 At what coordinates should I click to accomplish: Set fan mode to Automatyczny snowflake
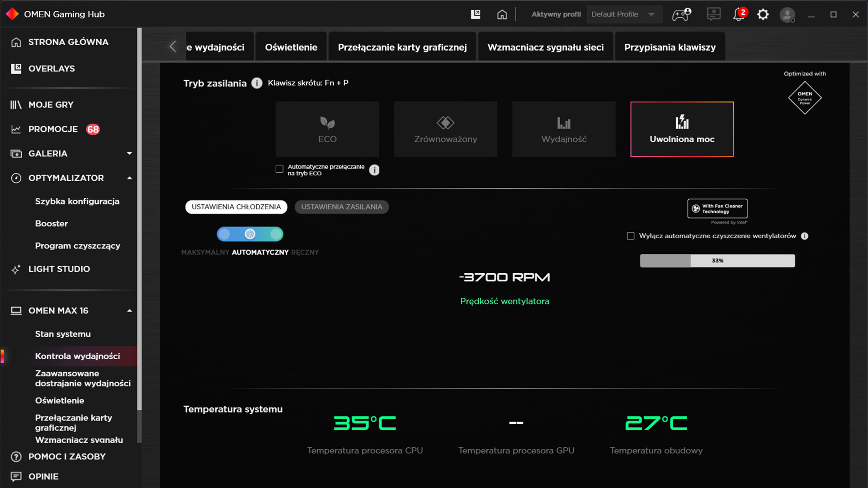[250, 234]
